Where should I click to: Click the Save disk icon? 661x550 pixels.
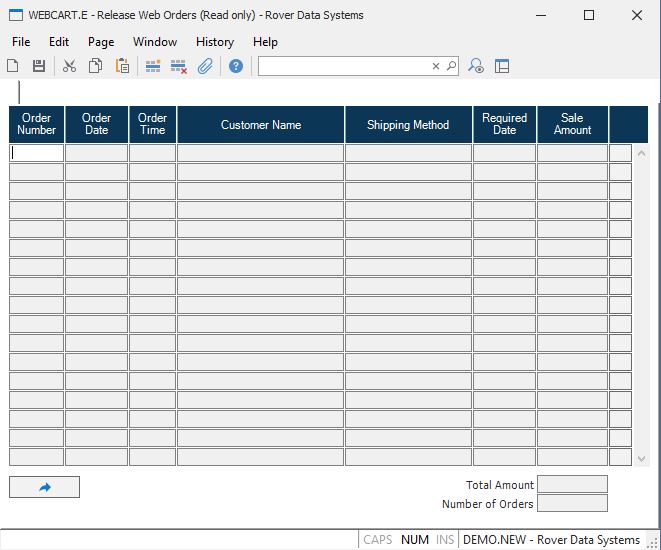39,66
